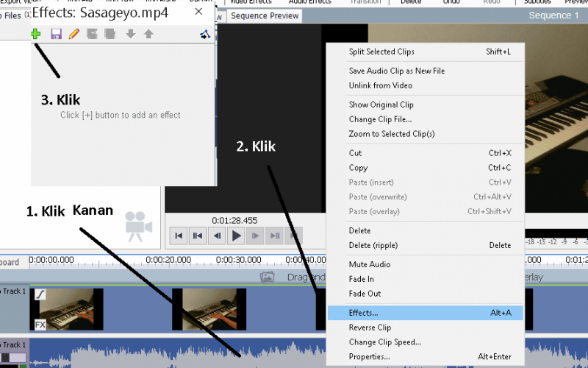588x368 pixels.
Task: Step one frame back
Action: (217, 236)
